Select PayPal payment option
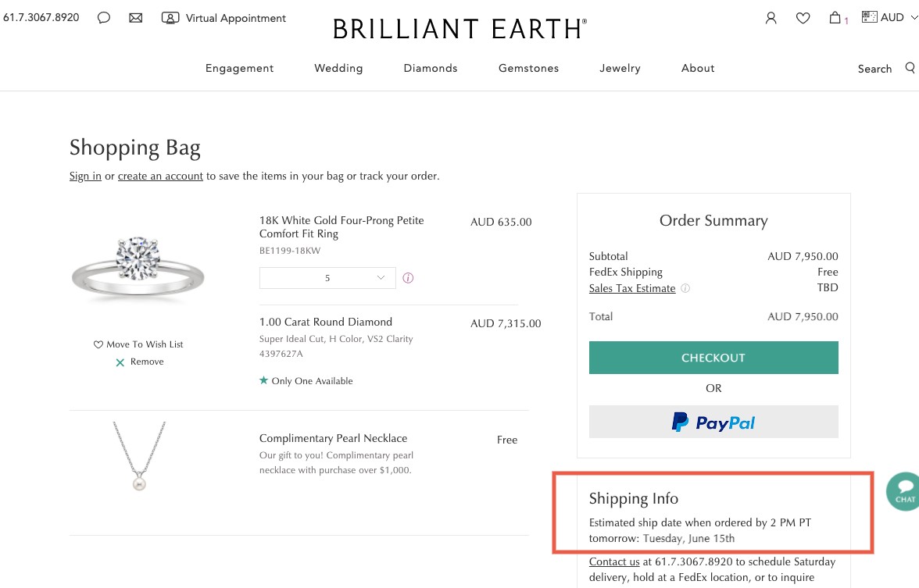Viewport: 919px width, 588px height. 713,422
